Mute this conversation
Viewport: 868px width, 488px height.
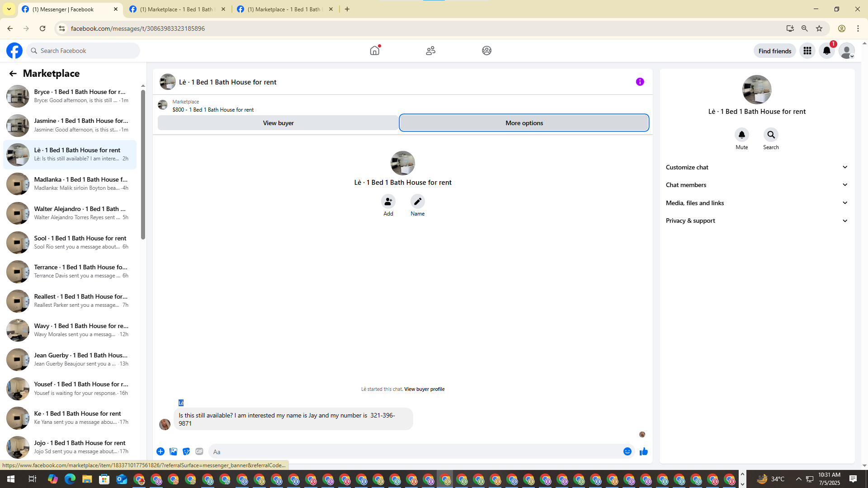point(741,135)
